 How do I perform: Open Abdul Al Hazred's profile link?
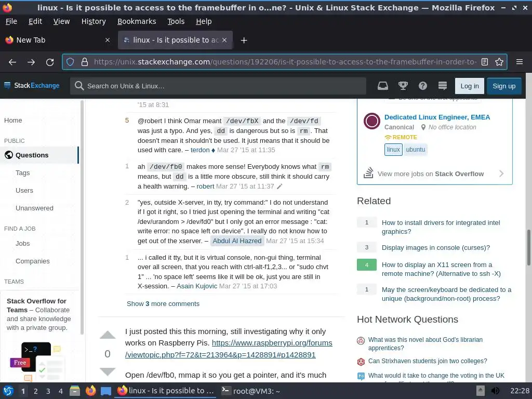tap(237, 241)
